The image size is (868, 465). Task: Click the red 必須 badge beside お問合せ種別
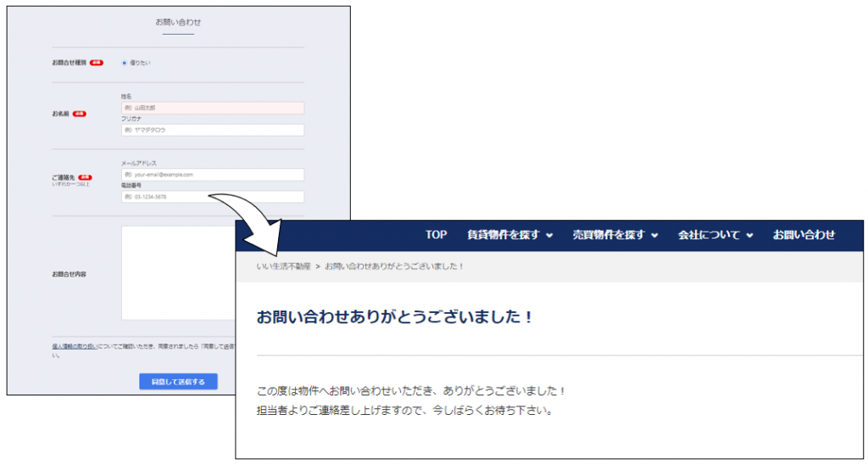coord(97,63)
